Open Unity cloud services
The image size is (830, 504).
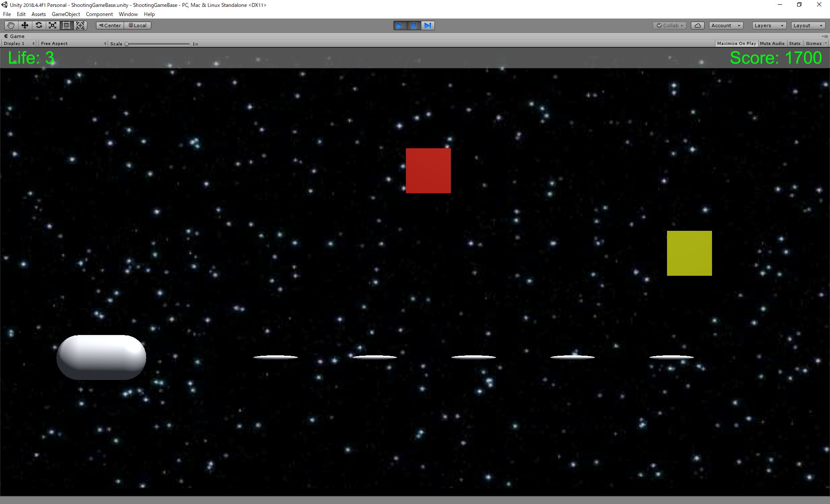[697, 26]
